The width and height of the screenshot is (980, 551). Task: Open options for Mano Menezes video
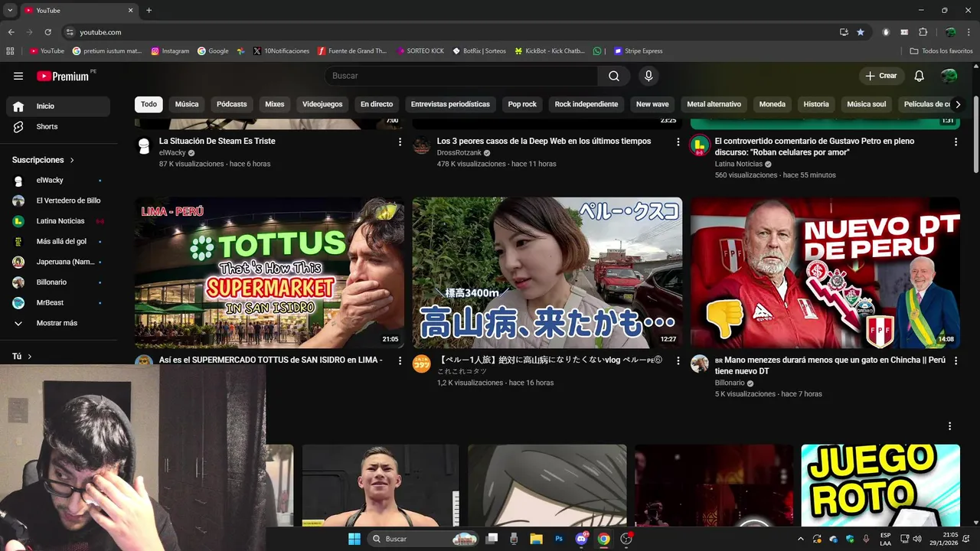(955, 361)
